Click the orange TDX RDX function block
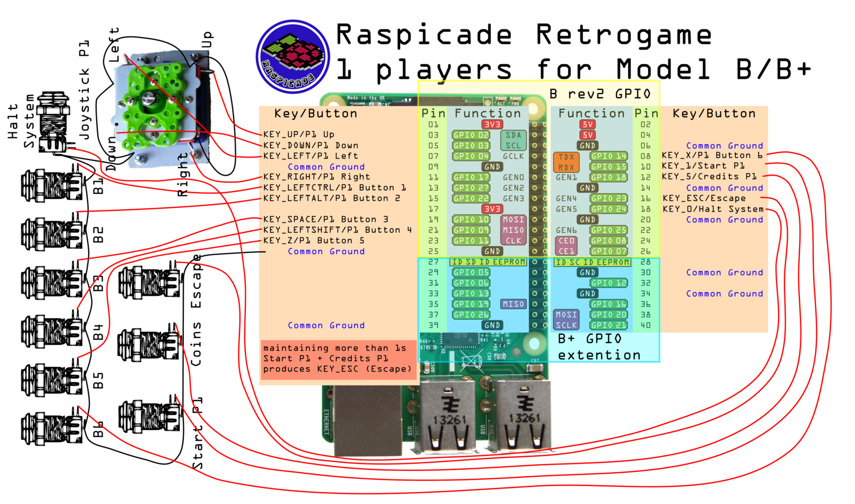855x504 pixels. coord(566,162)
